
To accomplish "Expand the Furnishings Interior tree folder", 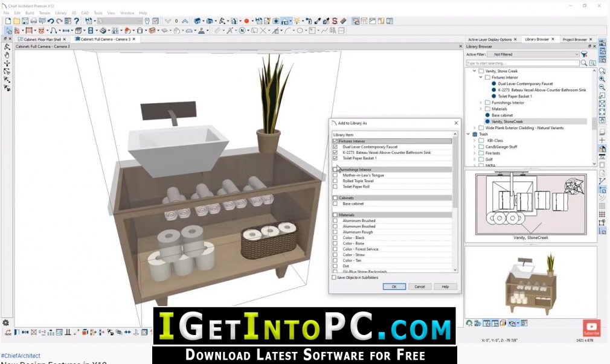I will [x=481, y=103].
